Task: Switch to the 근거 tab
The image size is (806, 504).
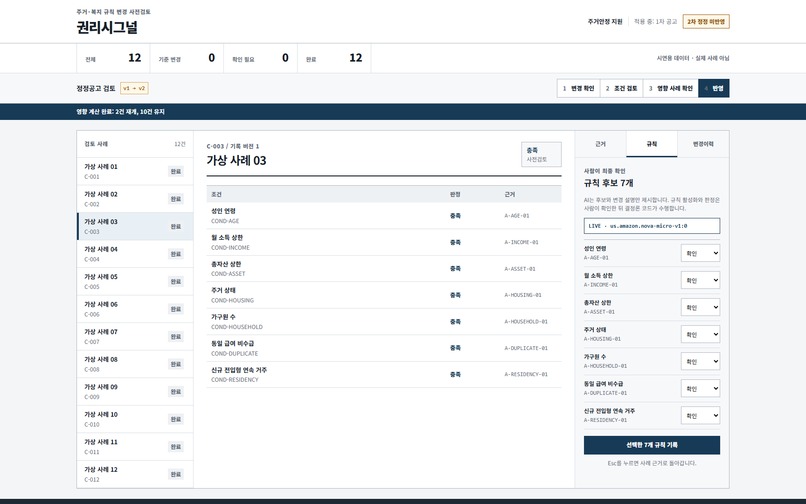Action: (x=600, y=144)
